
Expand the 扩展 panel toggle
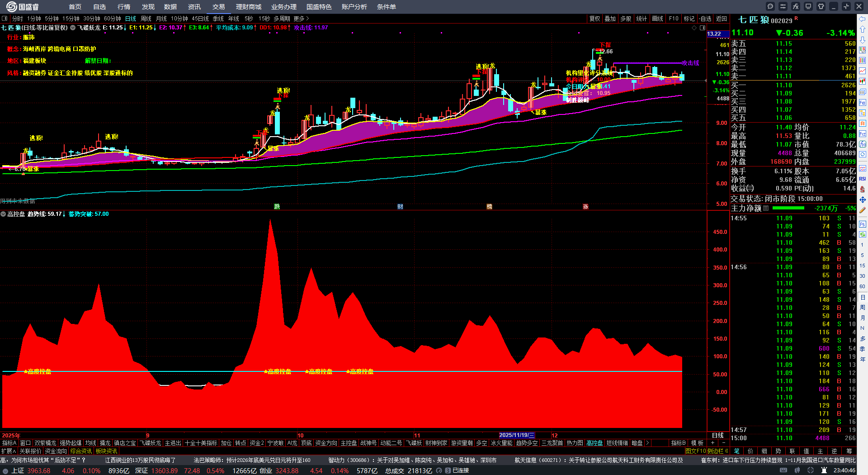click(9, 451)
